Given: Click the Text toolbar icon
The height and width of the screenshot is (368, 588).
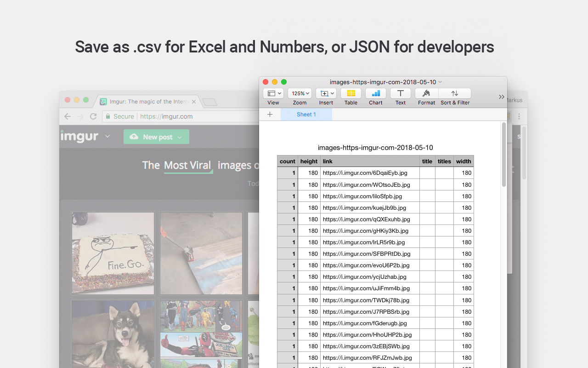Looking at the screenshot, I should pos(401,93).
